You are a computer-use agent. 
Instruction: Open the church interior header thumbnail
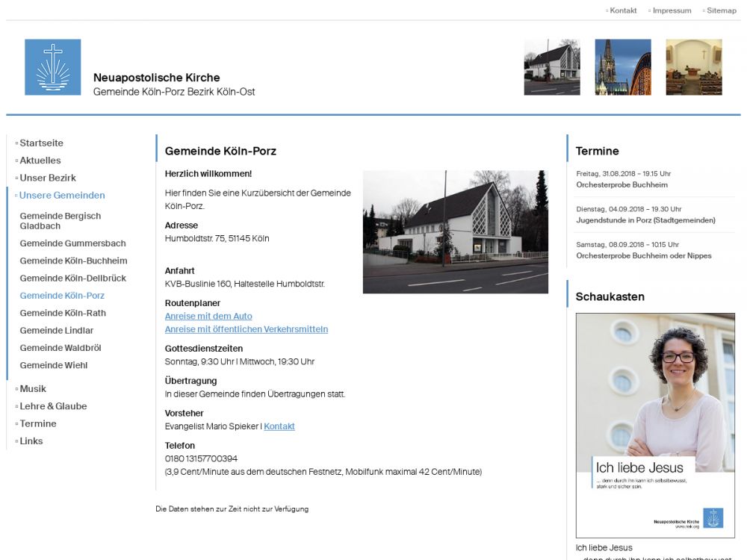click(x=694, y=67)
